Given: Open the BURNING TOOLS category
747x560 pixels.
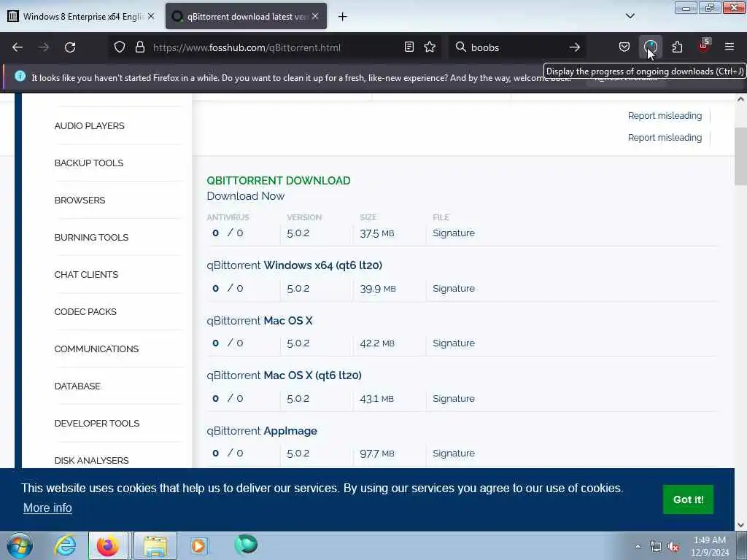Looking at the screenshot, I should pyautogui.click(x=91, y=237).
